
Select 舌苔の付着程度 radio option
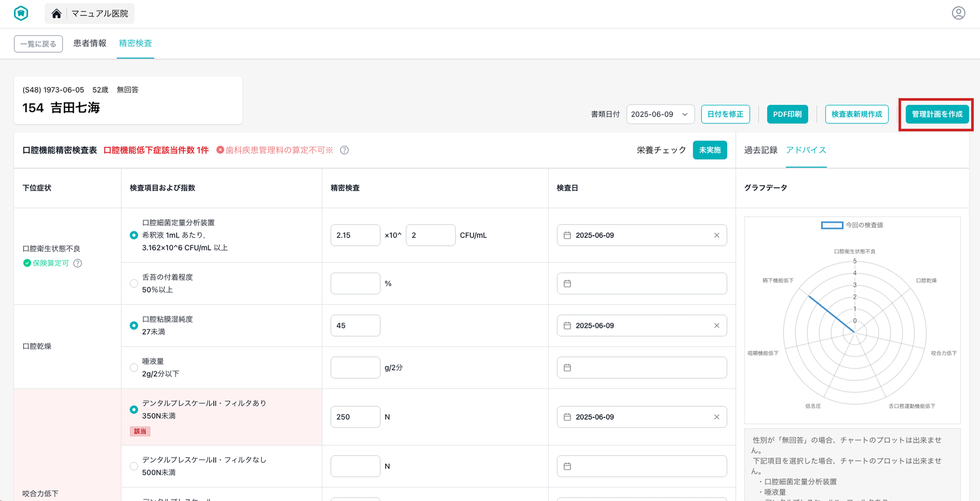coord(134,284)
